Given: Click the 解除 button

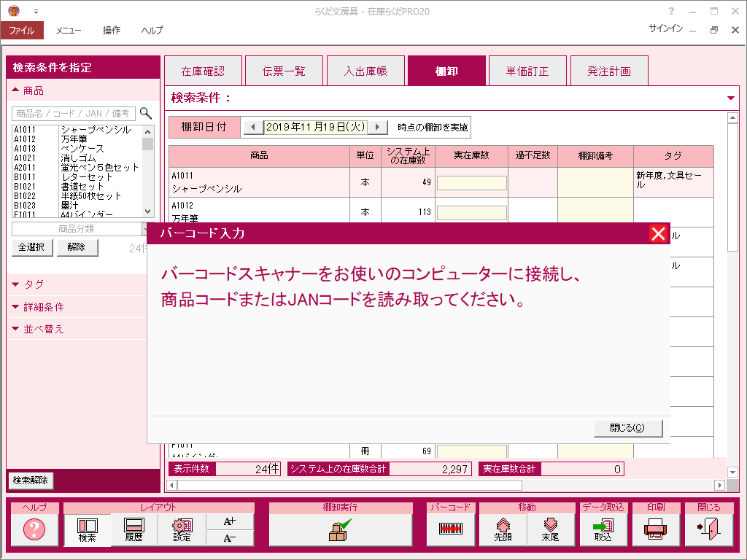Looking at the screenshot, I should tap(77, 248).
